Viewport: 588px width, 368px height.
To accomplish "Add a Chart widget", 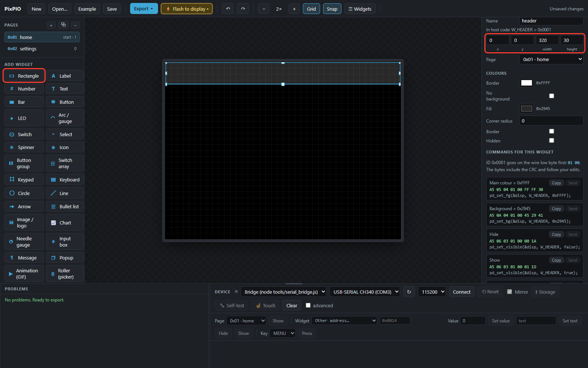I will pos(65,223).
